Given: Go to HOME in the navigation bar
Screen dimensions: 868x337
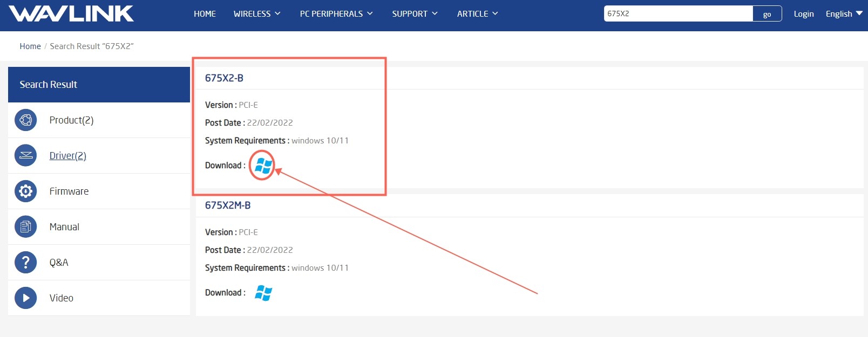Looking at the screenshot, I should [205, 14].
